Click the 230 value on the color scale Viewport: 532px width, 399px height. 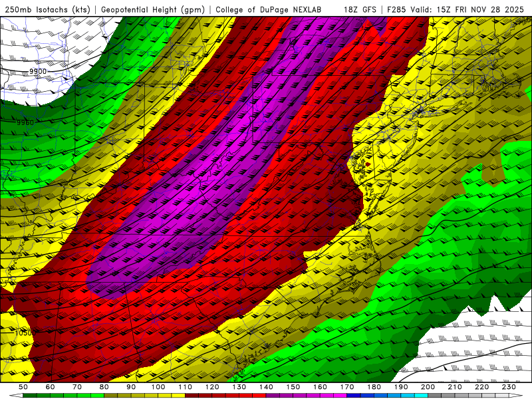[x=509, y=387]
